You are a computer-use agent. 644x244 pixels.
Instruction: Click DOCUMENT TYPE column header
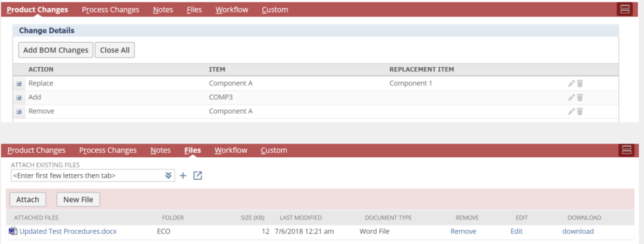[388, 218]
